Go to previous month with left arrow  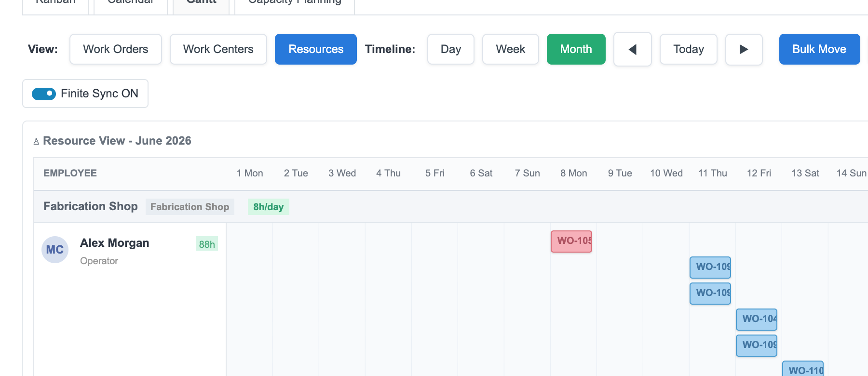click(632, 49)
